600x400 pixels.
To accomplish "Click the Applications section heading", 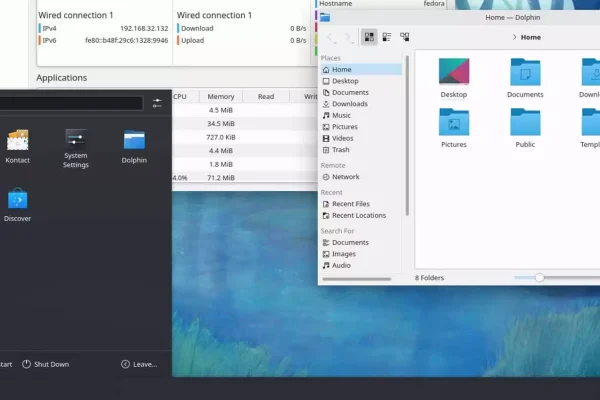I will 62,78.
